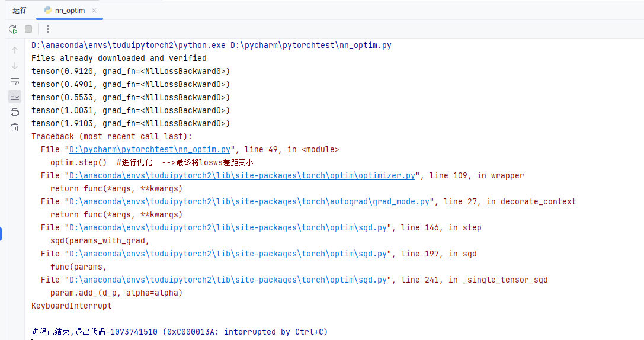Jump down the stack trace with down arrow
644x340 pixels.
(15, 66)
